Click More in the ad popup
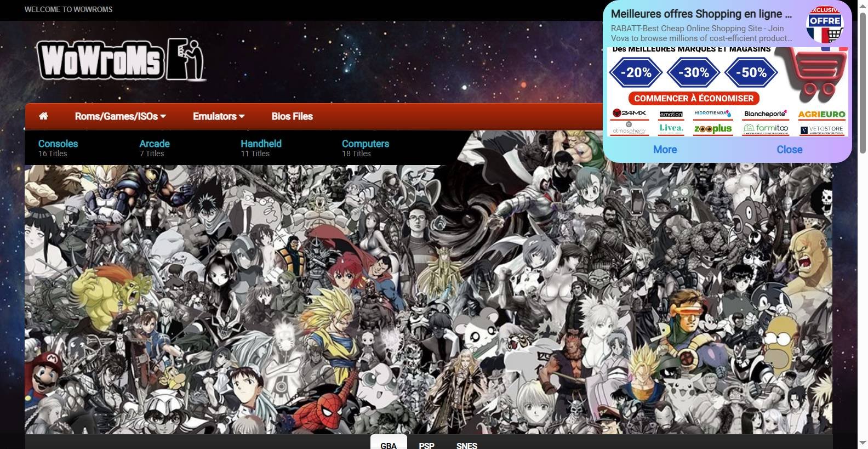The width and height of the screenshot is (868, 449). [665, 150]
